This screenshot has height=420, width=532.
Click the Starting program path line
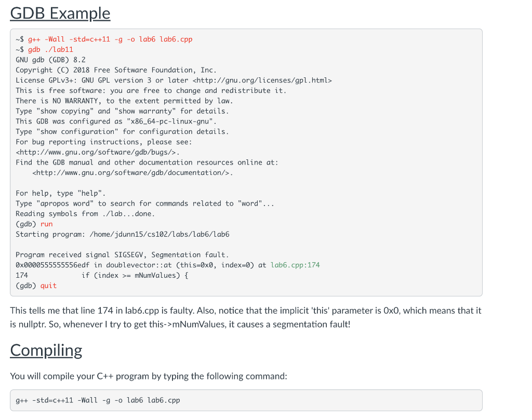click(123, 234)
